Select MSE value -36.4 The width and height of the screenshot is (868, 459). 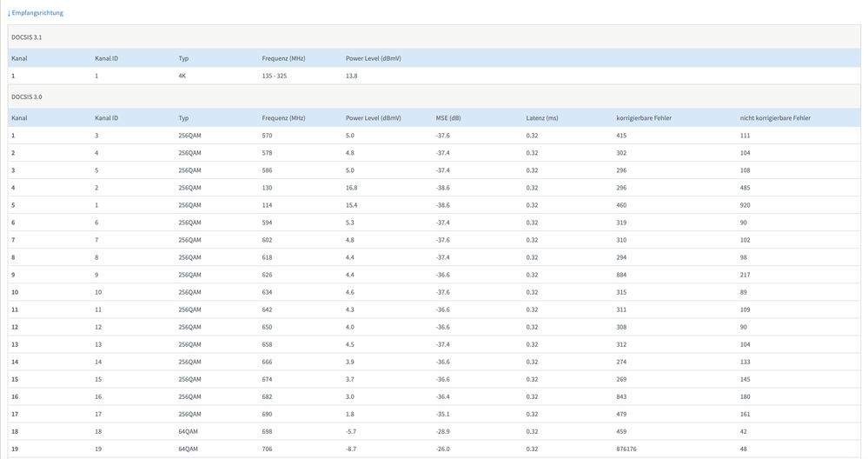443,397
